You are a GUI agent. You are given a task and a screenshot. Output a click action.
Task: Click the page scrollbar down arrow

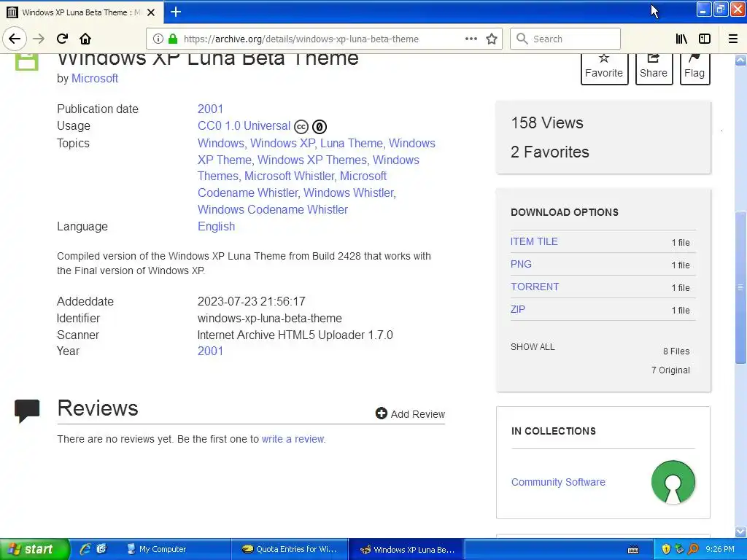740,531
